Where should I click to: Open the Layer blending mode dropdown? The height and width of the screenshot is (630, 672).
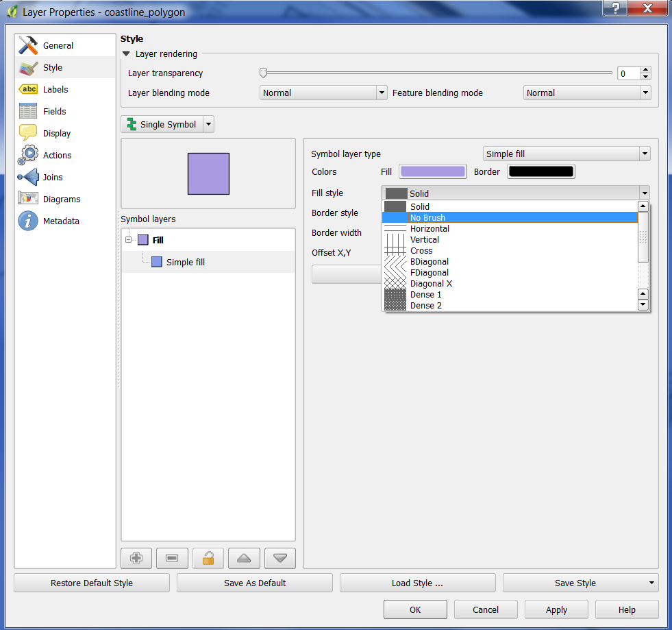coord(323,93)
